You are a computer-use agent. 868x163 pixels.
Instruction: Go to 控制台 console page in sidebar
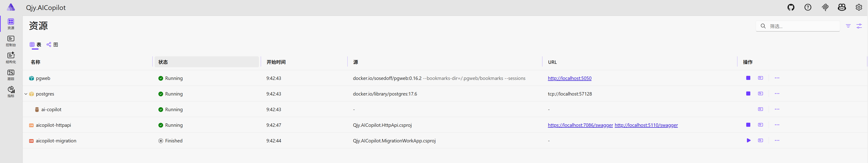click(x=11, y=41)
